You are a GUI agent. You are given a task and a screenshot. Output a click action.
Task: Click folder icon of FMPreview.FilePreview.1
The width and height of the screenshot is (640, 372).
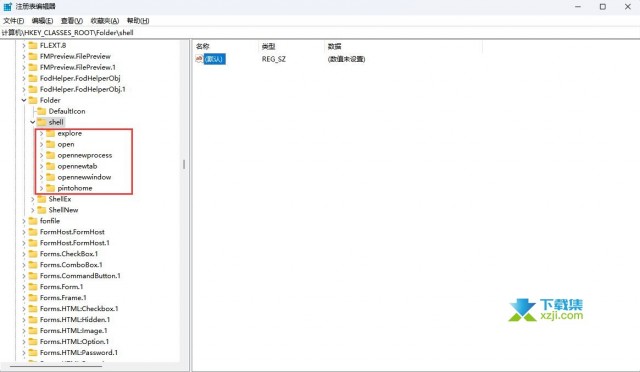[x=33, y=67]
